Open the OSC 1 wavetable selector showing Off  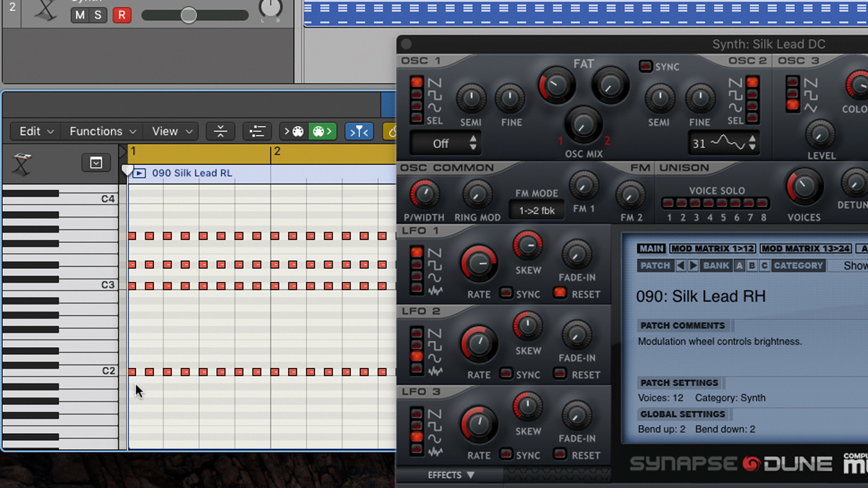(x=445, y=143)
